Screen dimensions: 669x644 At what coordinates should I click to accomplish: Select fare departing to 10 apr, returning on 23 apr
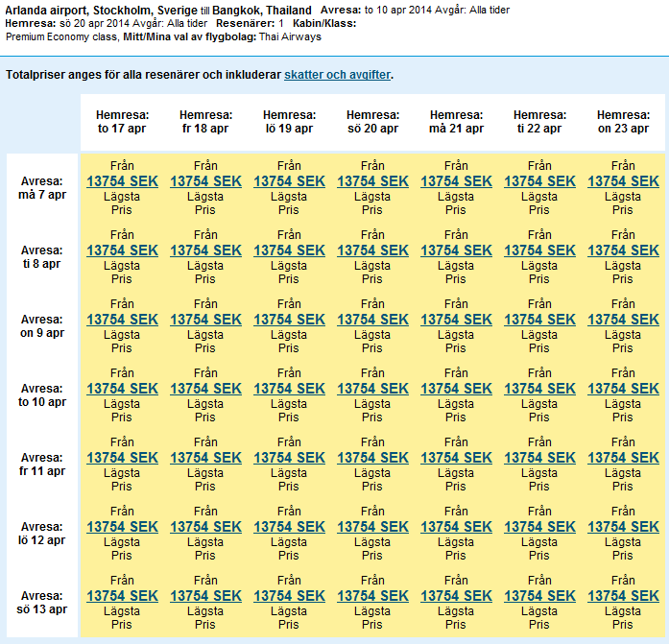(623, 389)
